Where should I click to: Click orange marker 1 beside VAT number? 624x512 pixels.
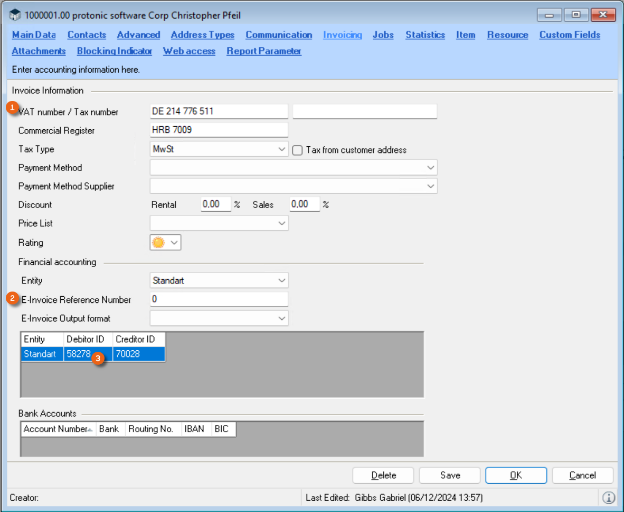coord(12,107)
